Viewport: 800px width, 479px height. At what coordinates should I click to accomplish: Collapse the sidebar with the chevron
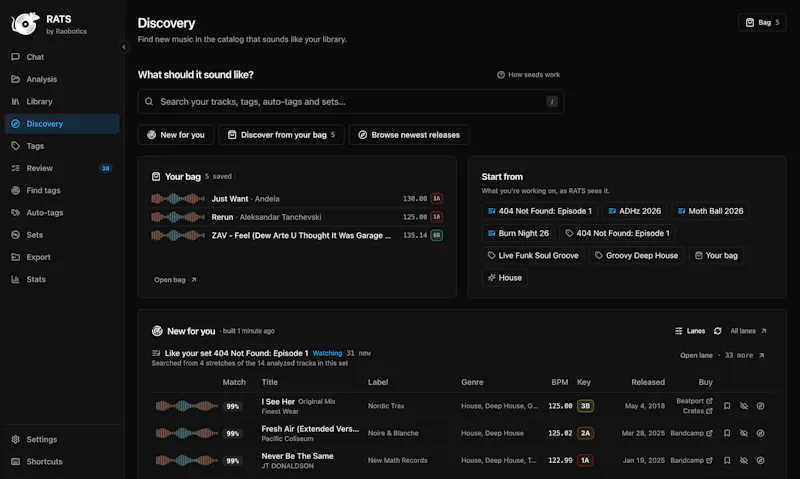click(123, 47)
